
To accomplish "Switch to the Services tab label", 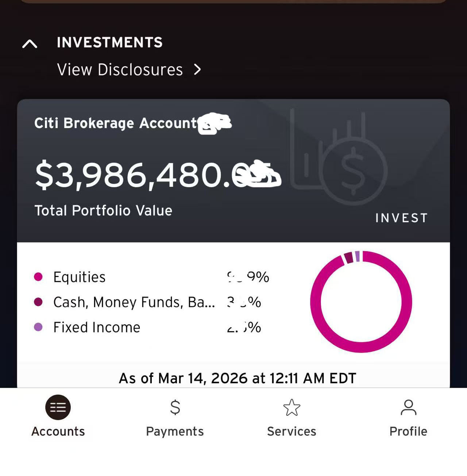I will click(292, 431).
